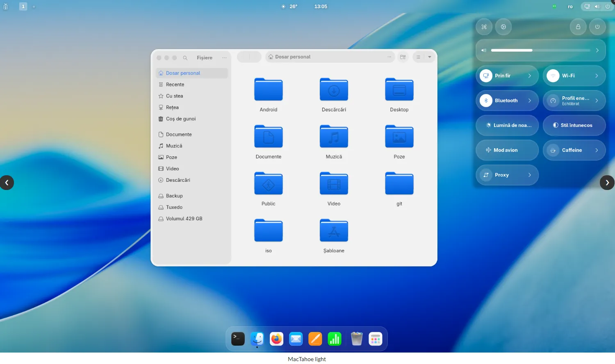615x364 pixels.
Task: Click the search icon in Fișiere
Action: tap(185, 58)
